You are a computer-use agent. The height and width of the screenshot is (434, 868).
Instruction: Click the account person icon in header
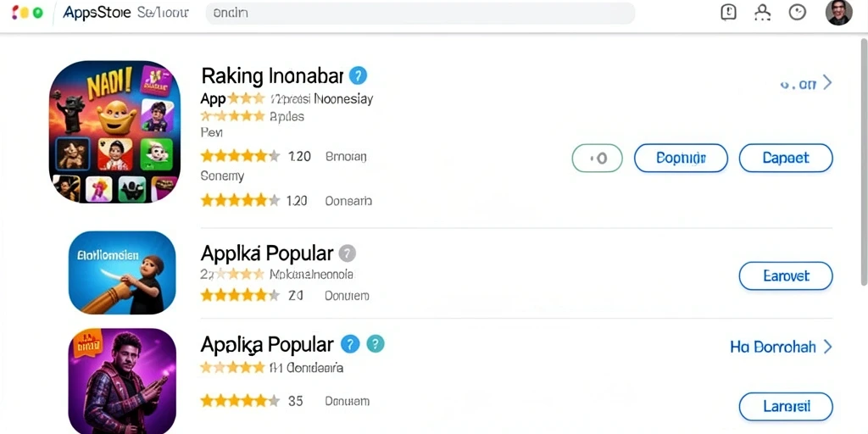pos(762,12)
